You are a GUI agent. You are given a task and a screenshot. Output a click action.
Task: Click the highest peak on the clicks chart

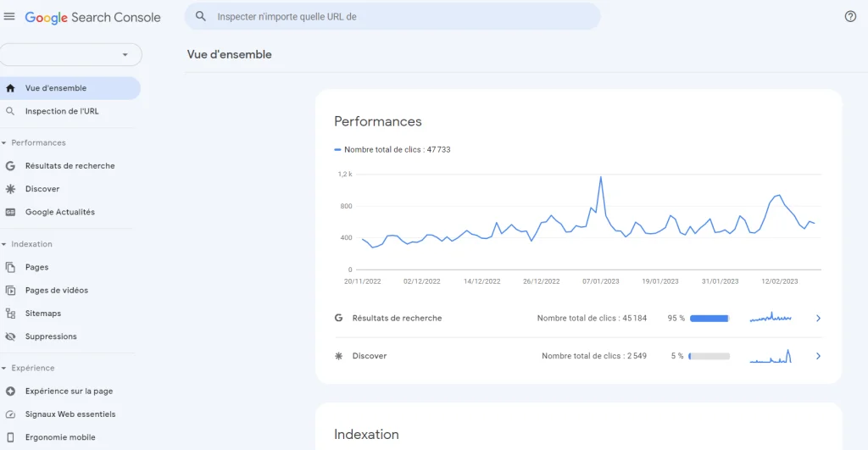[x=601, y=177]
